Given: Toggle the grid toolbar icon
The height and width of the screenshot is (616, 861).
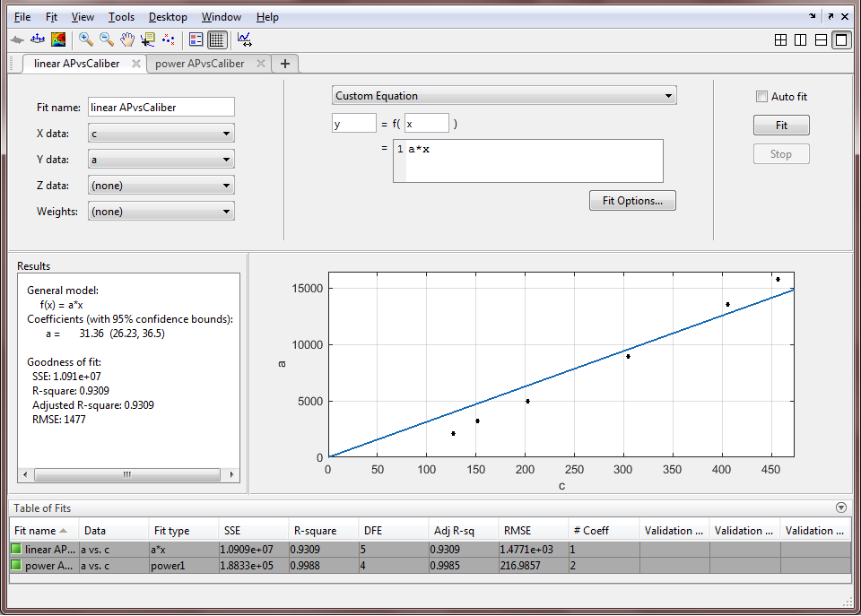Looking at the screenshot, I should tap(217, 39).
